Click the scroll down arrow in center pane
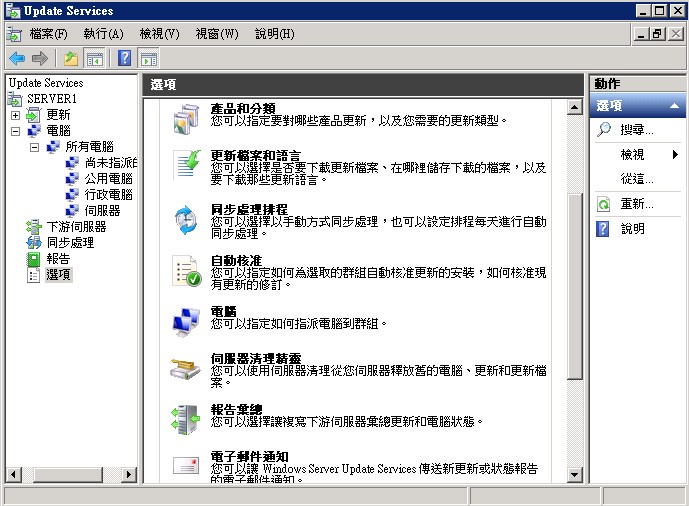 point(575,475)
